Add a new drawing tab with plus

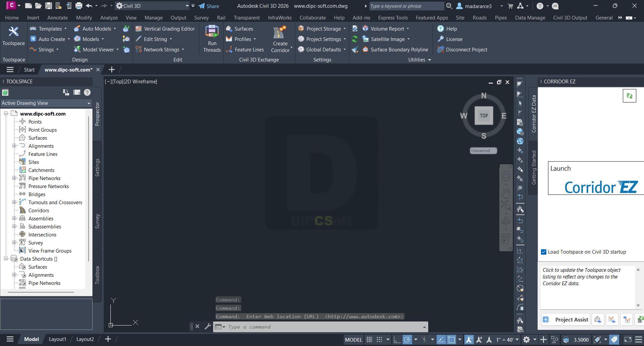tap(112, 70)
